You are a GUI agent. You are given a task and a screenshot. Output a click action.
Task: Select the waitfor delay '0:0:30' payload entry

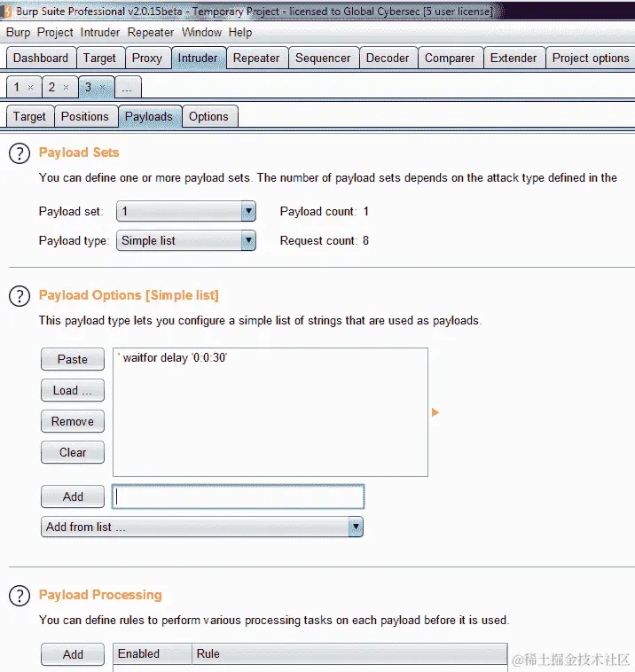[270, 358]
